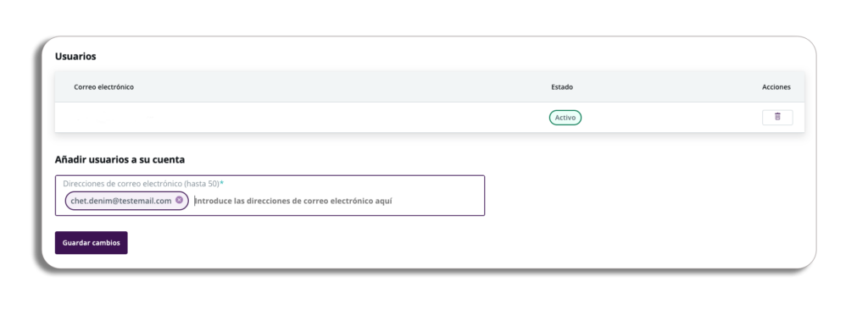Click the Usuarios section heading
The height and width of the screenshot is (315, 868).
75,57
